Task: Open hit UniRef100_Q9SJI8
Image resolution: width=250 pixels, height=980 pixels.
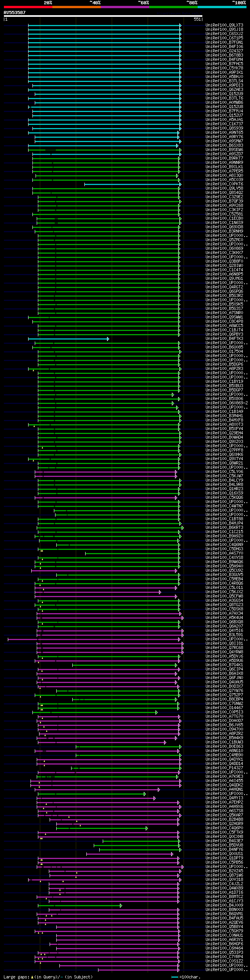Action: click(x=224, y=30)
